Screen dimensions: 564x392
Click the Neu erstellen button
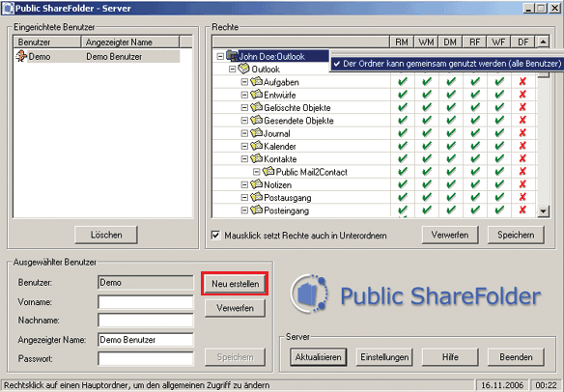235,284
